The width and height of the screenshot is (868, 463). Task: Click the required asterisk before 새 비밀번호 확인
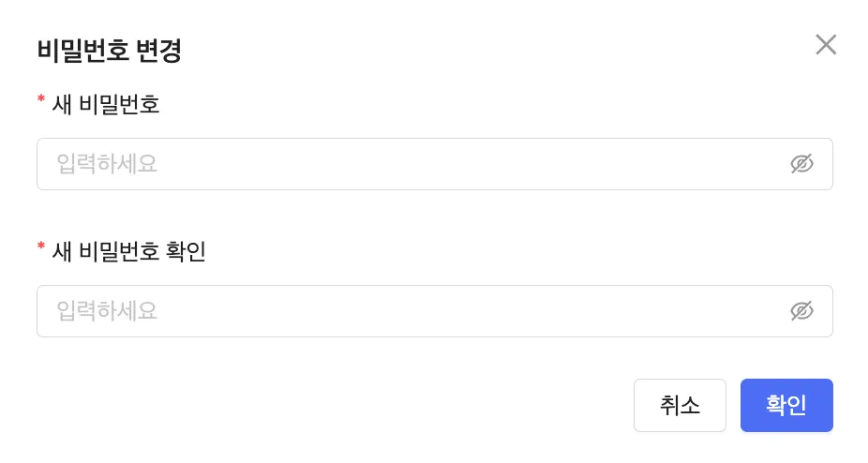[x=41, y=247]
